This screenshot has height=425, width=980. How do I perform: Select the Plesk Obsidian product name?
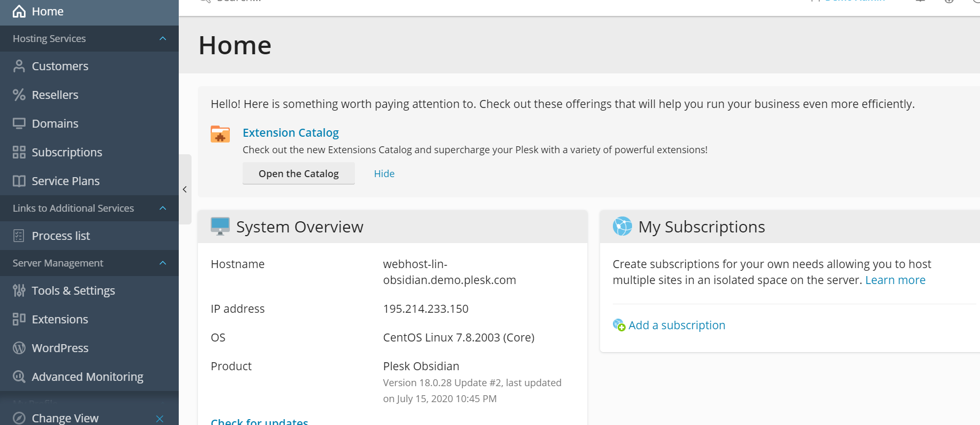point(421,366)
